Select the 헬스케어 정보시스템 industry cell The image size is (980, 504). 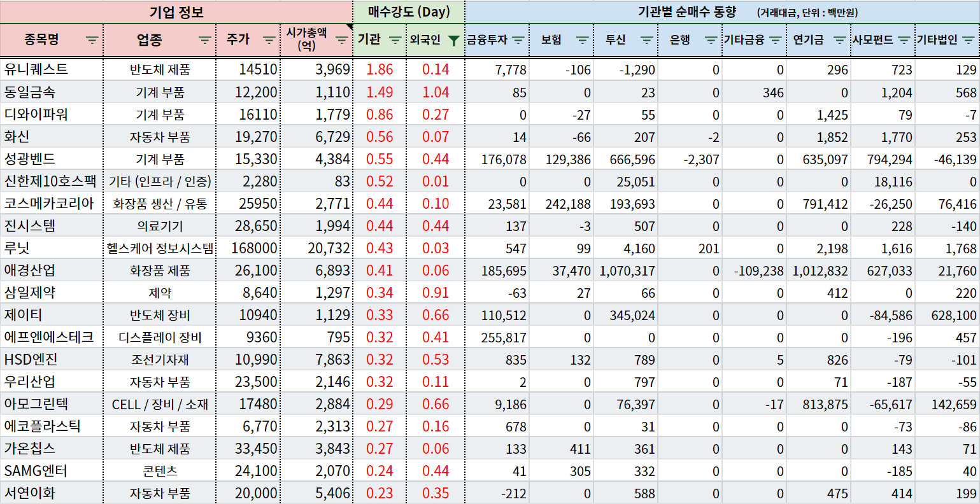(160, 248)
